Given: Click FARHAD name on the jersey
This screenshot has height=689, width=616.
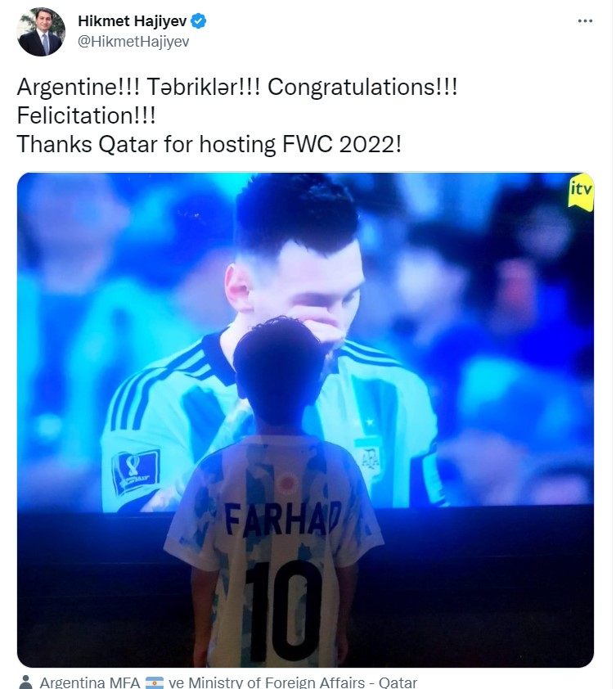Looking at the screenshot, I should pos(283,520).
